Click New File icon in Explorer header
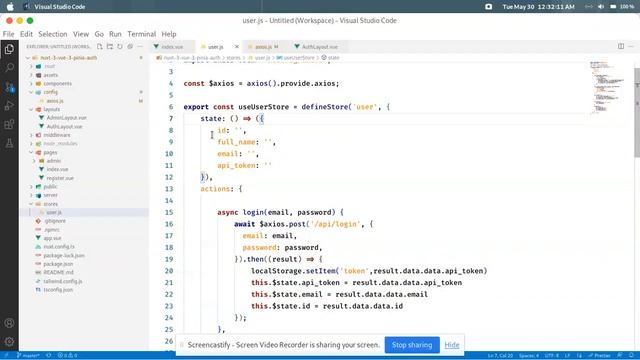 tap(100, 47)
